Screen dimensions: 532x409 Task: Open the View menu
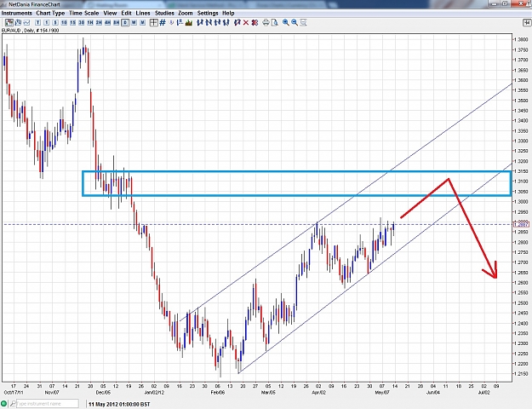(x=110, y=14)
